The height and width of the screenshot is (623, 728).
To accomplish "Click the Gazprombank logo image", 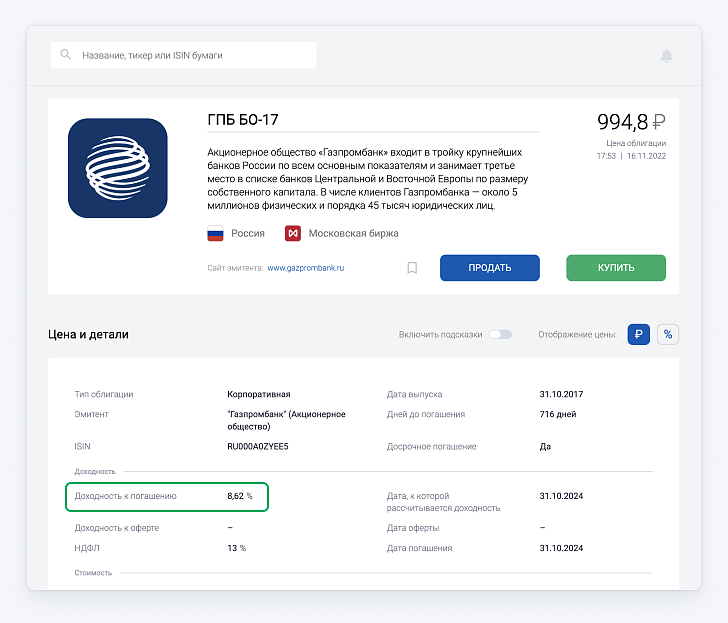I will click(x=117, y=168).
